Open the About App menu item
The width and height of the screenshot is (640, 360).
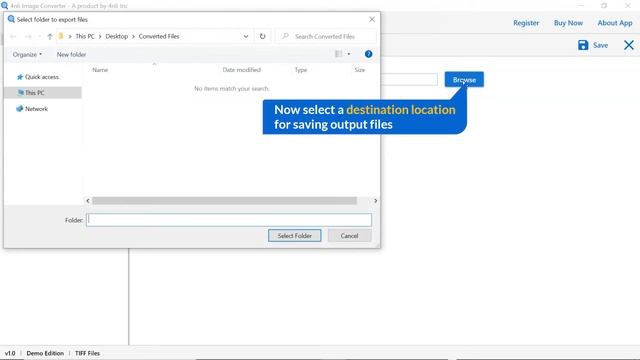tap(615, 23)
